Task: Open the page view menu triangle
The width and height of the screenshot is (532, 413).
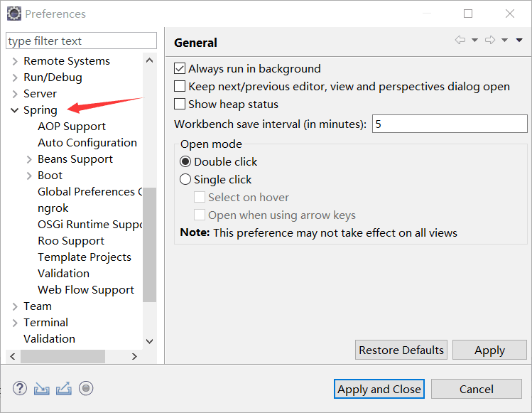Action: pyautogui.click(x=519, y=40)
